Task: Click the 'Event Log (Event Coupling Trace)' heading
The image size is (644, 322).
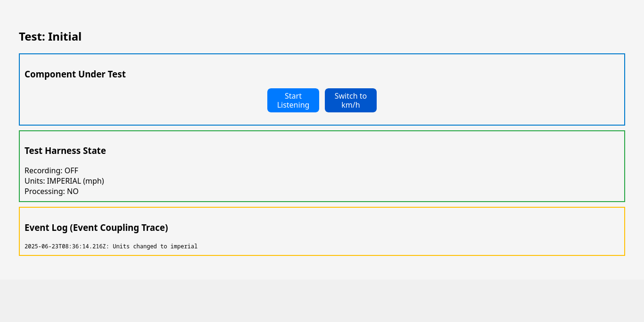Action: (96, 228)
